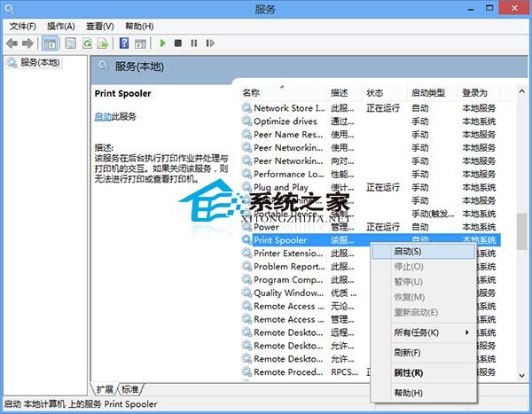Select 服务(本地) in the left tree
The width and height of the screenshot is (532, 414).
(x=40, y=62)
